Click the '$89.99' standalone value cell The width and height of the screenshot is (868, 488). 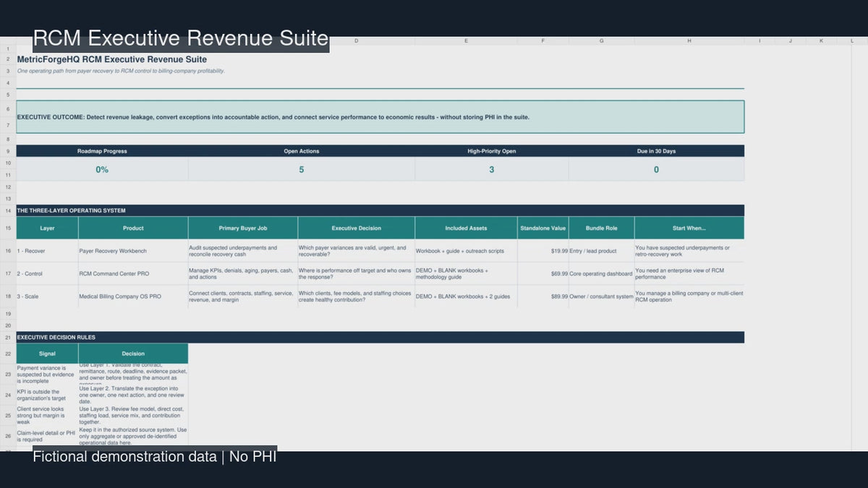543,296
